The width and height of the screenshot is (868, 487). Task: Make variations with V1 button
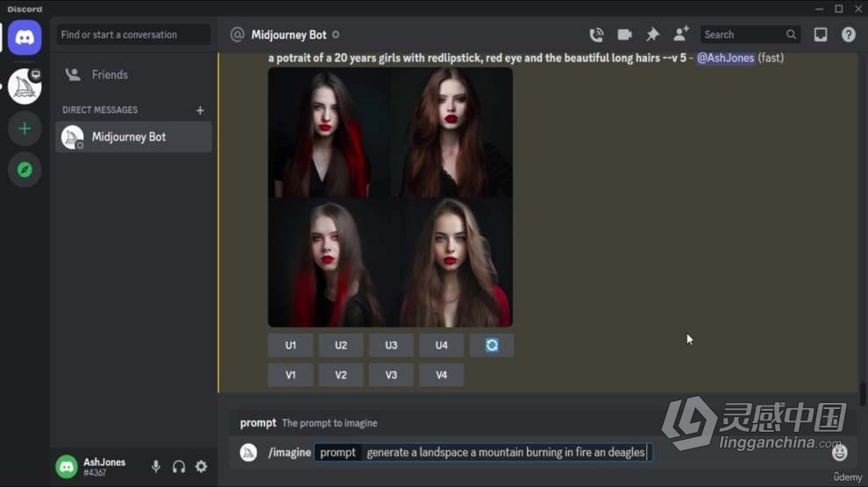click(x=290, y=376)
